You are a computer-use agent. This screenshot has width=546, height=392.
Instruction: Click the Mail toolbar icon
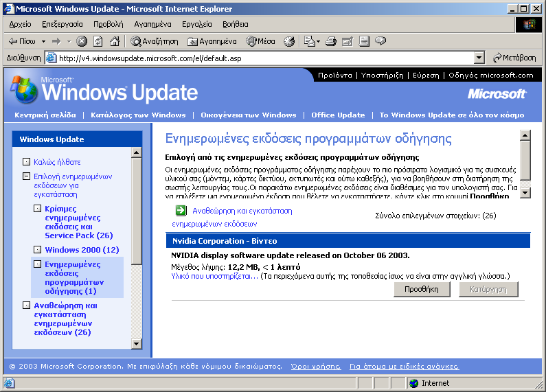click(x=309, y=41)
